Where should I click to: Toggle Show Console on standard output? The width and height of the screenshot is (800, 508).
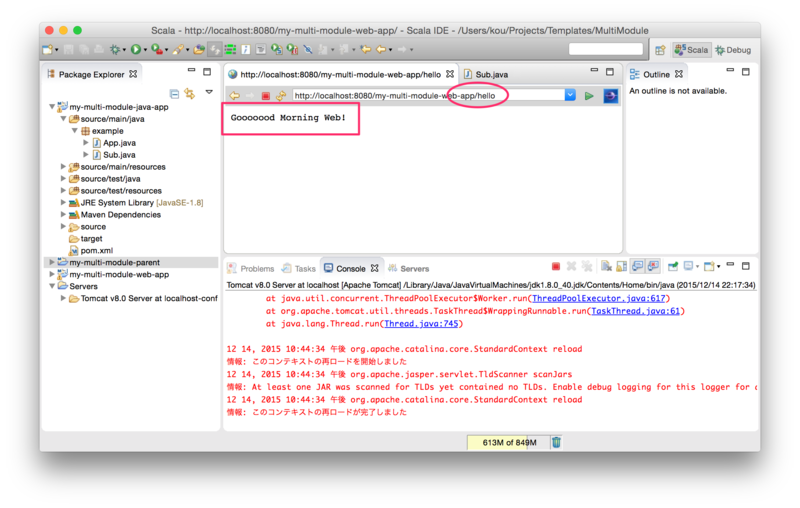coord(637,266)
